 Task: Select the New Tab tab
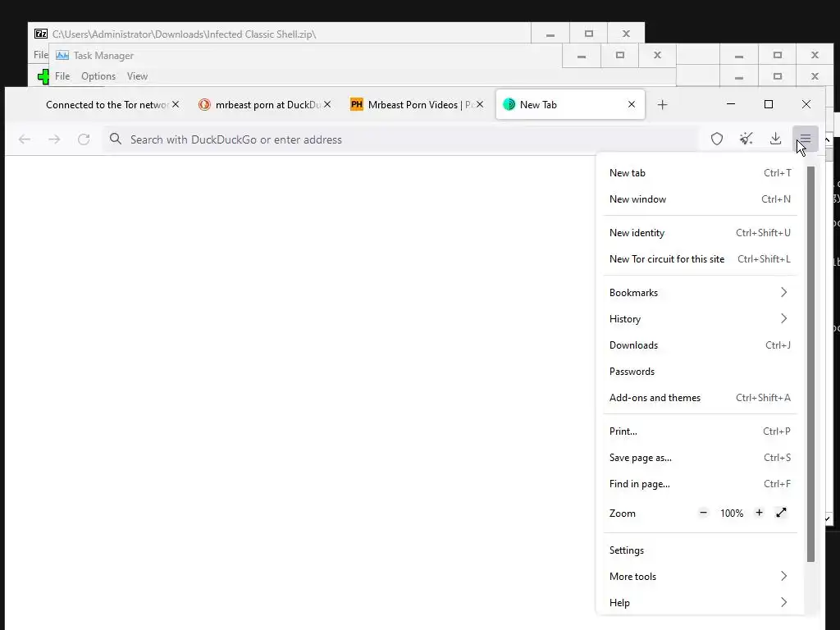coord(571,104)
